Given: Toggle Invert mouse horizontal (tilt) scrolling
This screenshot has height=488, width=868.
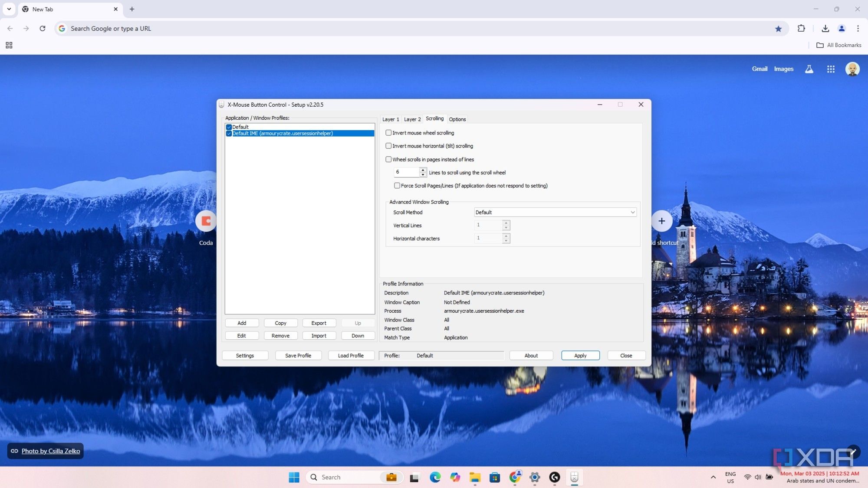Looking at the screenshot, I should tap(388, 146).
